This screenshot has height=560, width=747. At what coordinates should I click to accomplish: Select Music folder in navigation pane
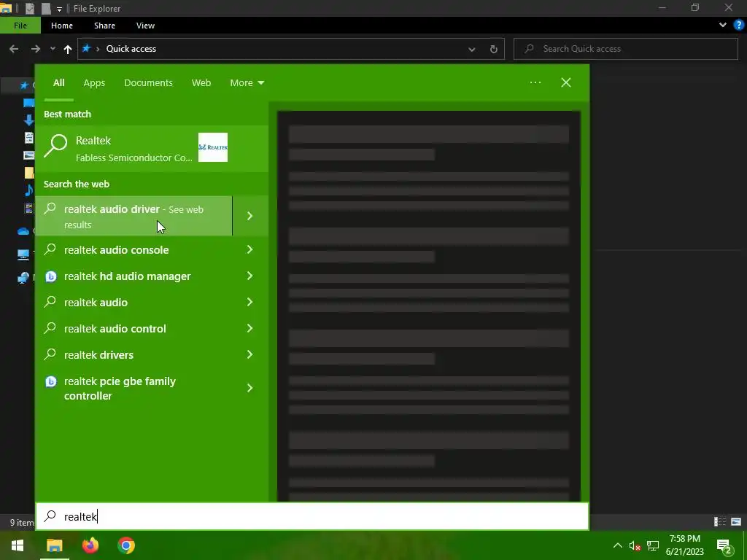coord(28,190)
